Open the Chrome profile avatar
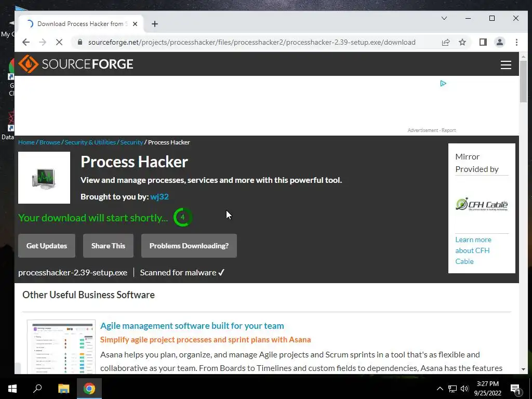This screenshot has width=532, height=399. pos(499,42)
